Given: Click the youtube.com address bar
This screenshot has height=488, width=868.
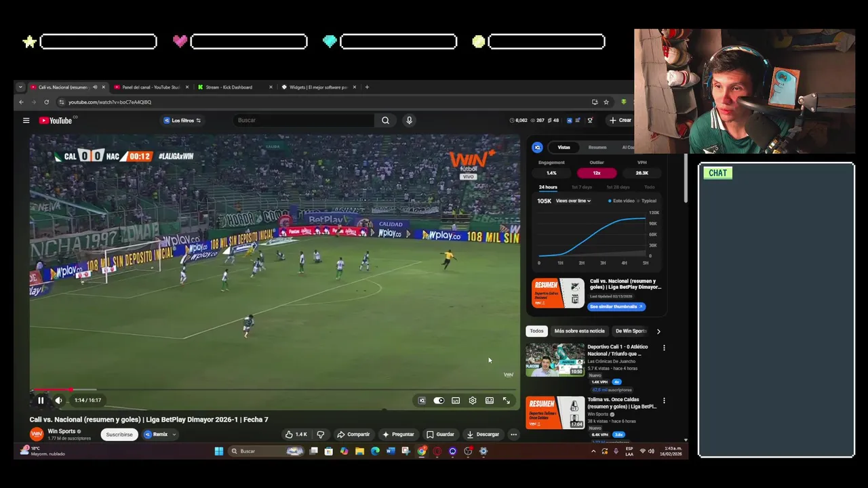Looking at the screenshot, I should point(325,102).
